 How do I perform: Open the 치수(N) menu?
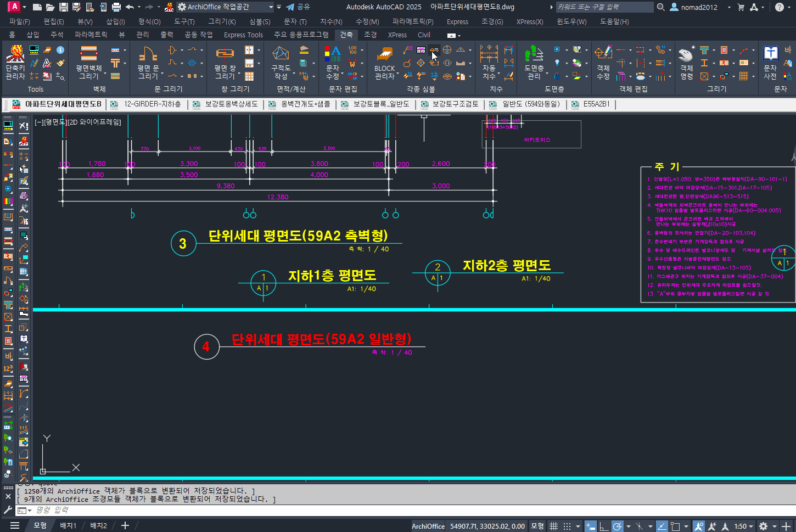(331, 21)
